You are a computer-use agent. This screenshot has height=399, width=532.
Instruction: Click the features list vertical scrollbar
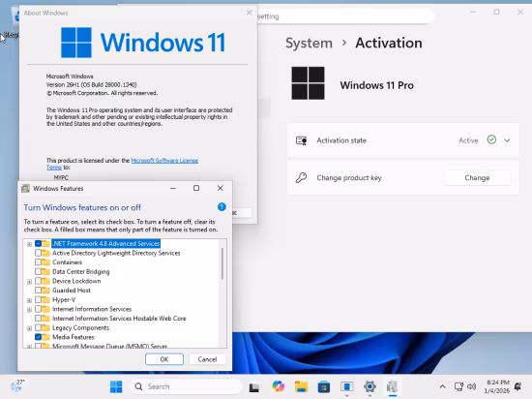[x=222, y=263]
